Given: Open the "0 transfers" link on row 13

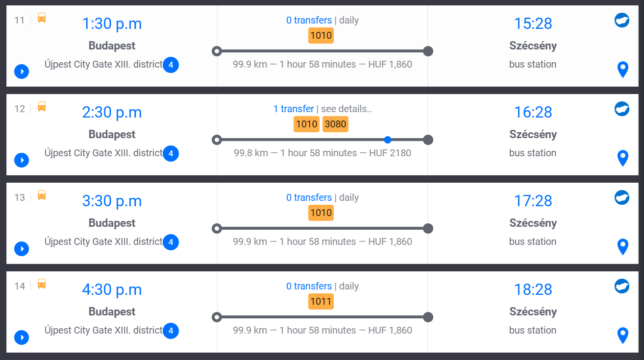Looking at the screenshot, I should click(x=309, y=197).
